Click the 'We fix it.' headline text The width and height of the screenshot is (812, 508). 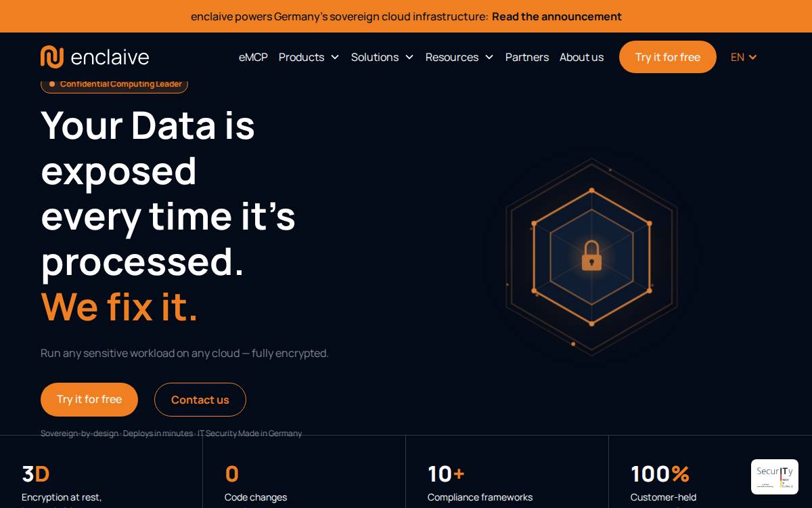tap(120, 307)
